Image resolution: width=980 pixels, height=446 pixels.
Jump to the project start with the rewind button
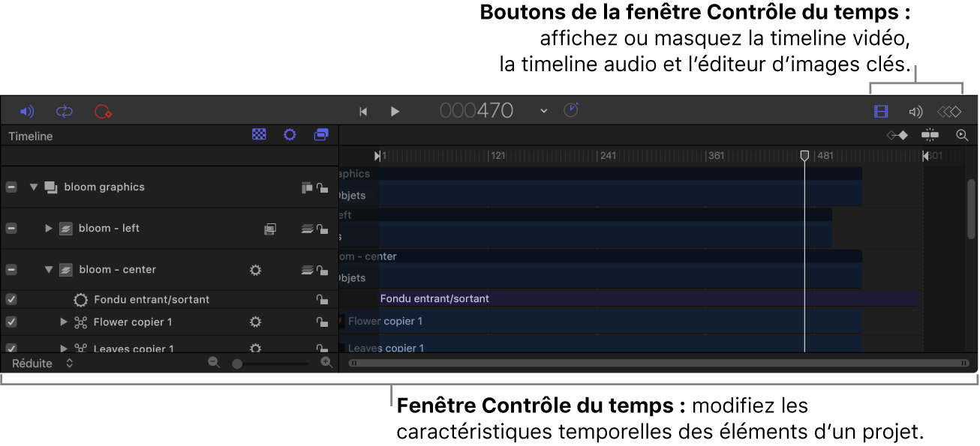[x=363, y=111]
